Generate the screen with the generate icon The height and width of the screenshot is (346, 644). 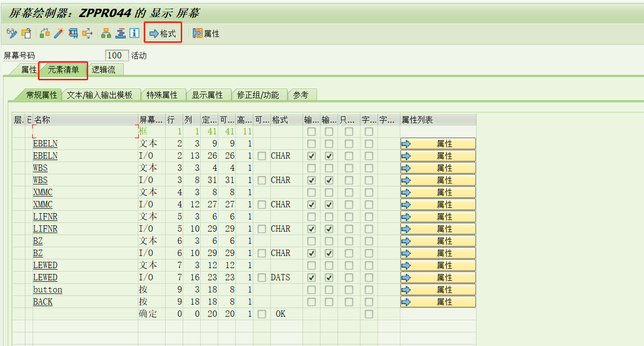(x=72, y=33)
